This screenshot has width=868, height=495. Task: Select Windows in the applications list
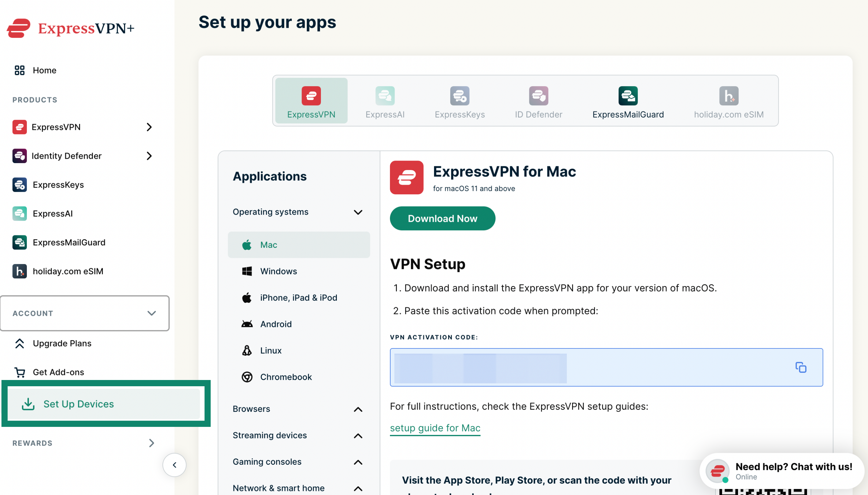[298, 271]
